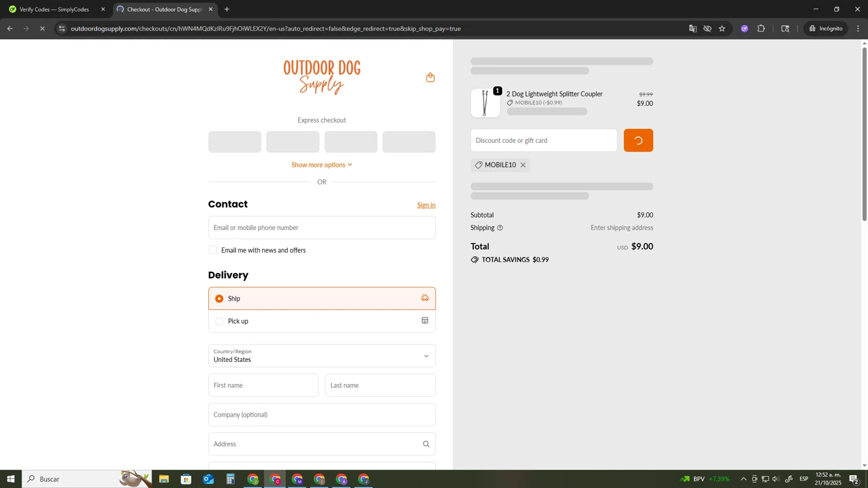Click the Address input field
The image size is (868, 488).
(322, 444)
